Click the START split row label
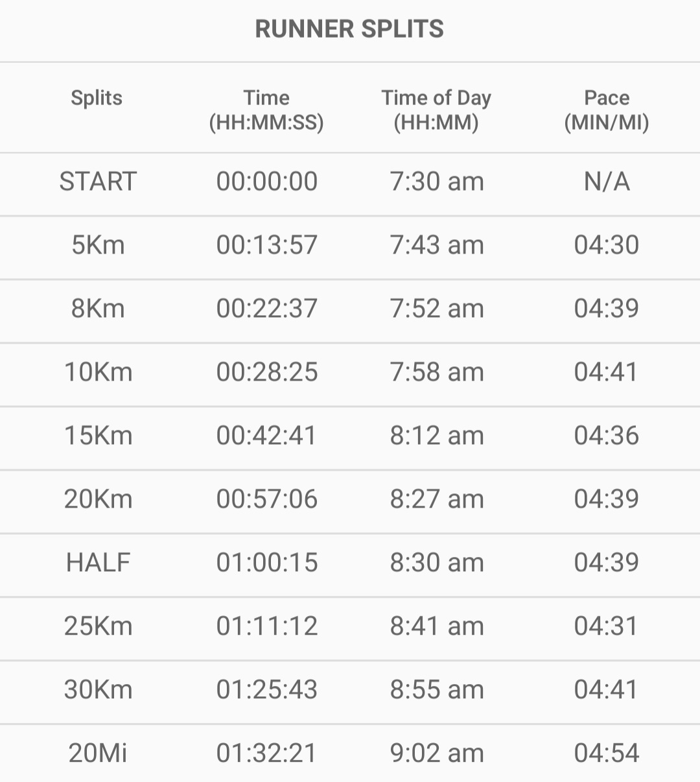This screenshot has width=700, height=782. (98, 182)
